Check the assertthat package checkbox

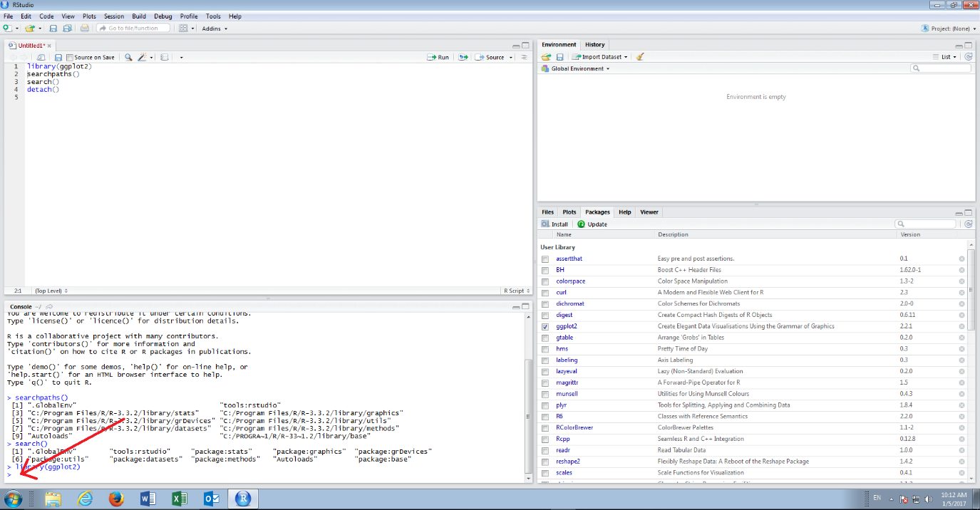click(545, 259)
